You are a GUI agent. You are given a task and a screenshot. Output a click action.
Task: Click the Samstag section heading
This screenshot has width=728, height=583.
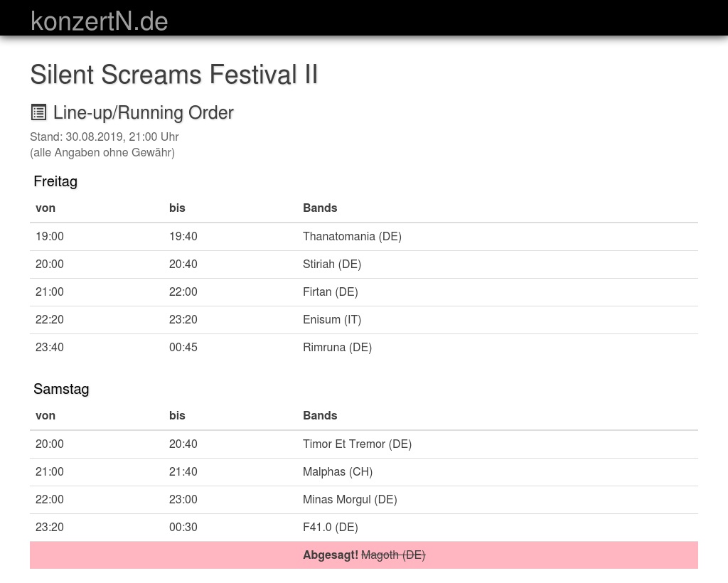click(61, 389)
